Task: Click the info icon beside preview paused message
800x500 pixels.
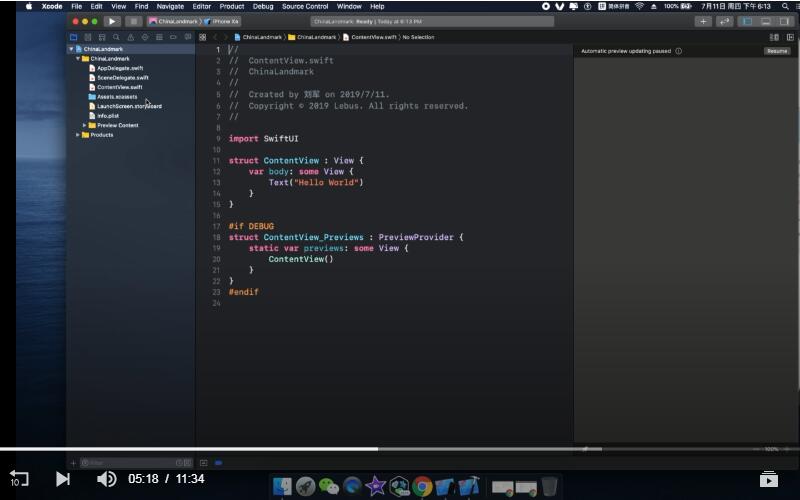Action: coord(678,51)
